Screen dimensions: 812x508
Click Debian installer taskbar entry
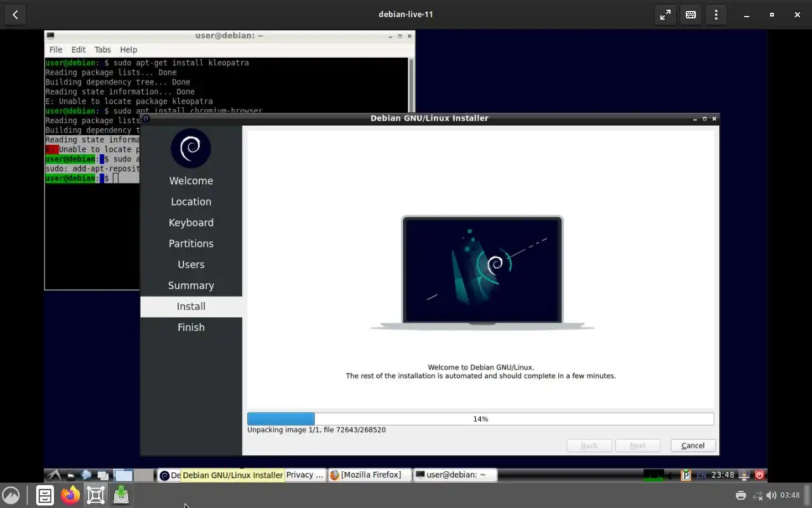(x=169, y=475)
